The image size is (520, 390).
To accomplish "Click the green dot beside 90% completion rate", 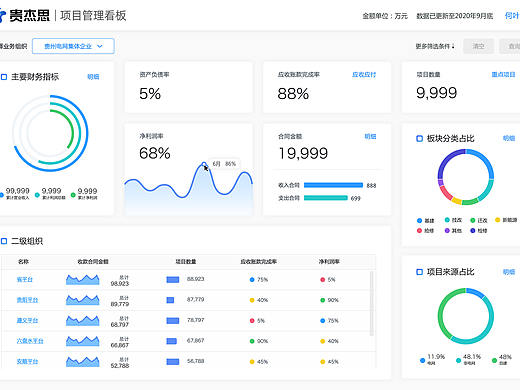I will 252,341.
